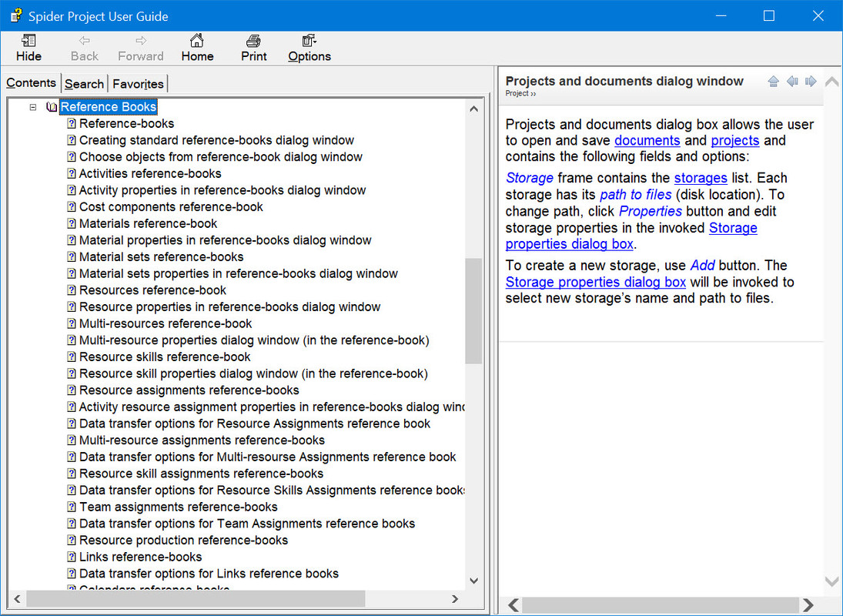This screenshot has height=616, width=843.
Task: Open 'Data transfer options for Multi-resourse Assignments'
Action: [268, 457]
